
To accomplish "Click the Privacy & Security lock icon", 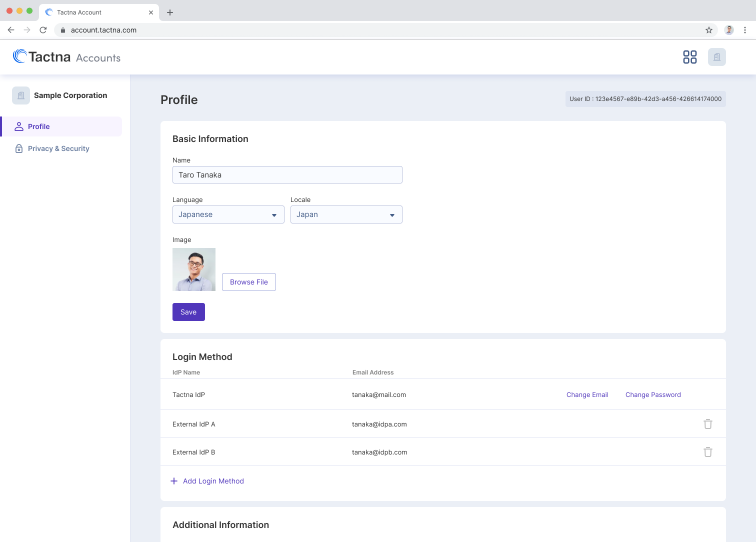I will tap(18, 148).
